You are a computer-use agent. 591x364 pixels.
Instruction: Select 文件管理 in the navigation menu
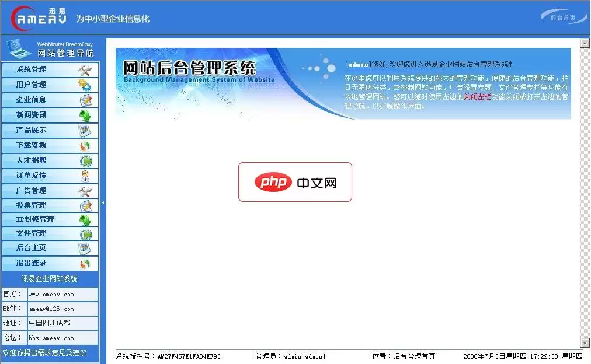[x=32, y=233]
